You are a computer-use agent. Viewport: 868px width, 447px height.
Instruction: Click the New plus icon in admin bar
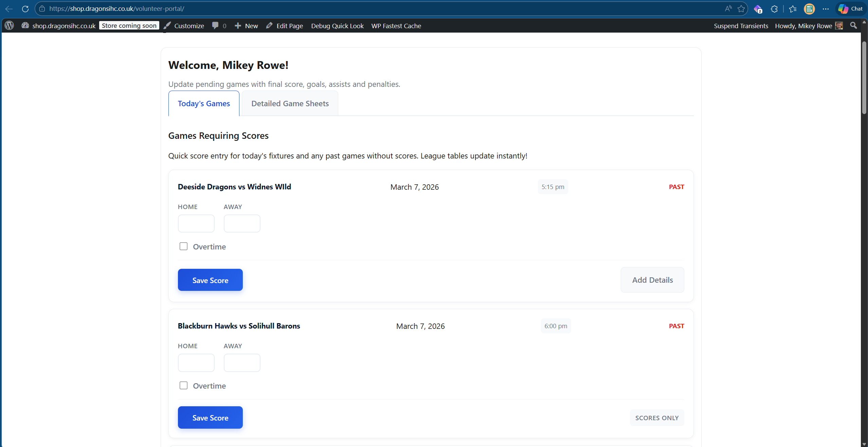(x=238, y=25)
